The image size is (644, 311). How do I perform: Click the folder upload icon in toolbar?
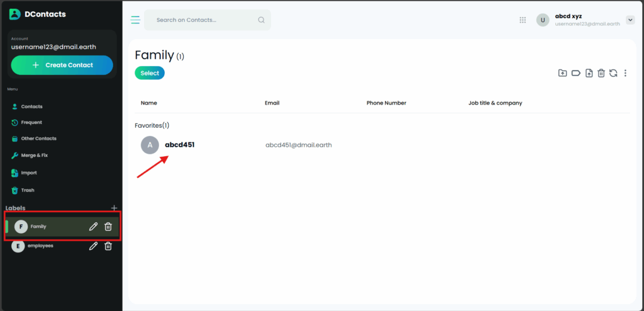(563, 74)
